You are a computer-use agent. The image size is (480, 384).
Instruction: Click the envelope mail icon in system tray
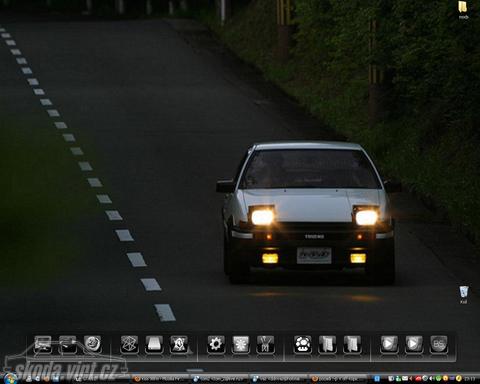click(405, 378)
